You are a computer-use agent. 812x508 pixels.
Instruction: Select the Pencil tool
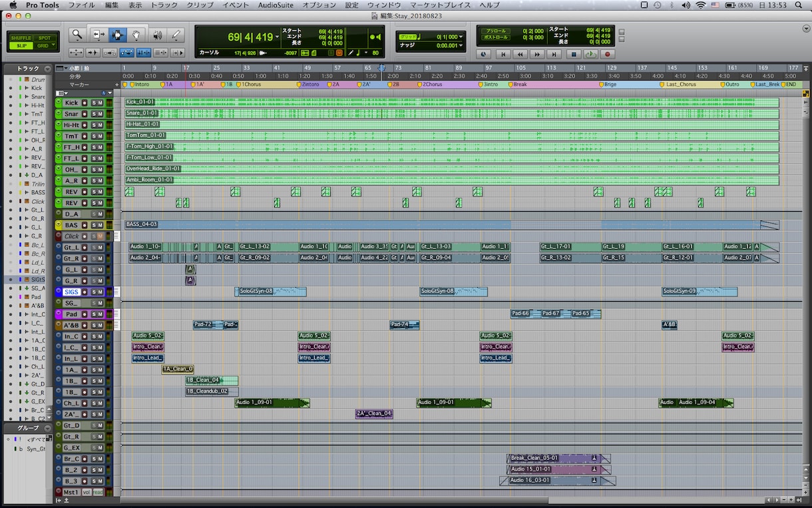(x=176, y=35)
